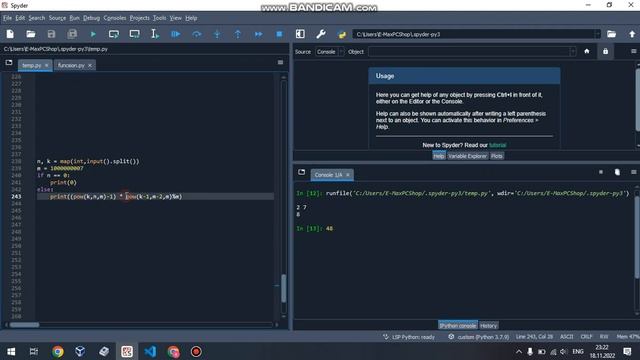This screenshot has height=360, width=640.
Task: Remove all variables icon in console
Action: tap(617, 172)
